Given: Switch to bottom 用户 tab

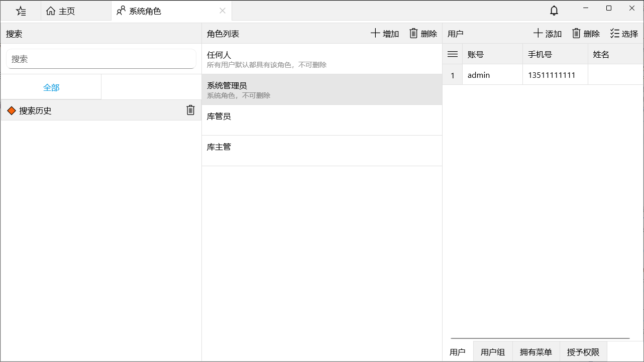Looking at the screenshot, I should pyautogui.click(x=458, y=352).
